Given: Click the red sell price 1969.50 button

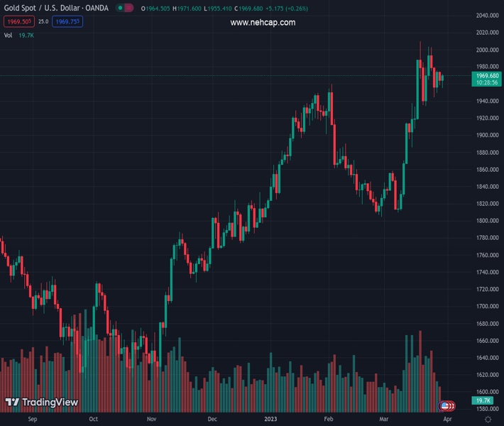Looking at the screenshot, I should click(x=14, y=22).
